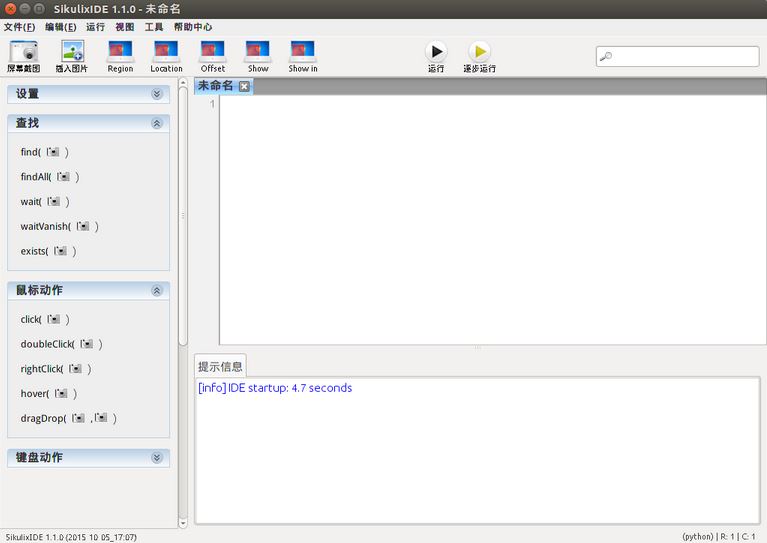The height and width of the screenshot is (543, 767).
Task: Insert the exists( ) command
Action: (x=48, y=251)
